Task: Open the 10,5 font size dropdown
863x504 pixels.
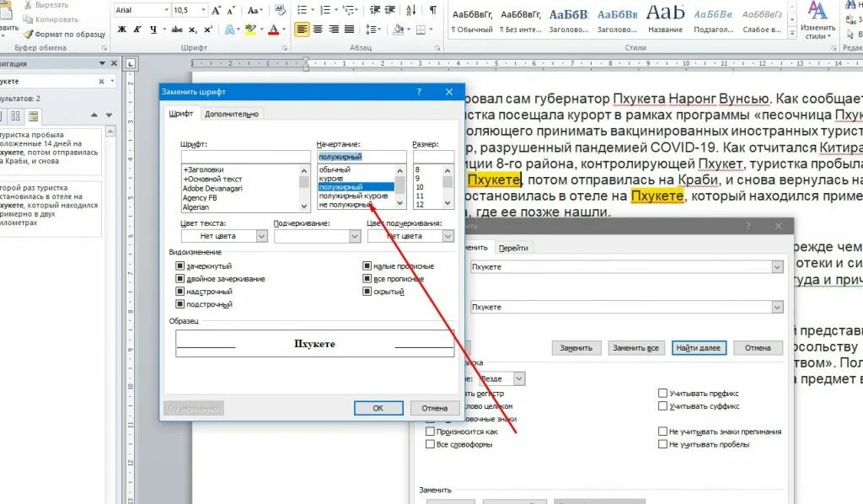Action: pyautogui.click(x=203, y=10)
